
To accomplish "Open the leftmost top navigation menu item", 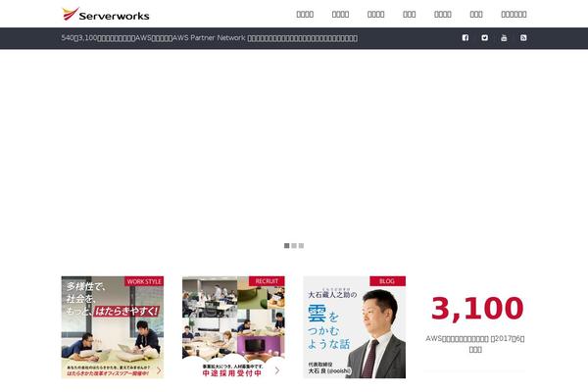I will click(x=305, y=14).
